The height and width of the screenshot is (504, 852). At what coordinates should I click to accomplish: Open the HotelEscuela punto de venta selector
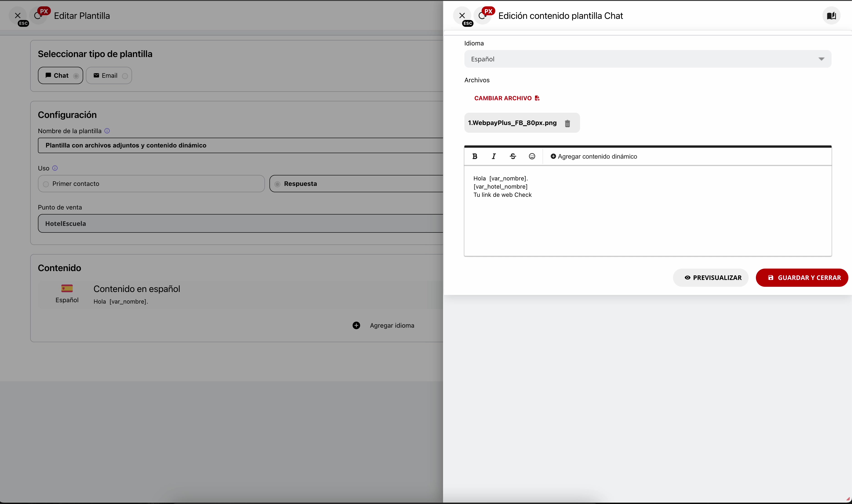(x=238, y=223)
